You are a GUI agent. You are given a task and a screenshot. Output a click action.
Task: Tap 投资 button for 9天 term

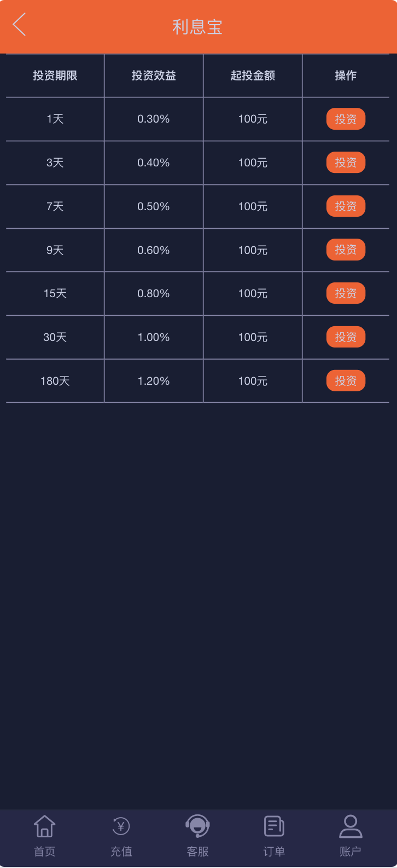coord(346,250)
